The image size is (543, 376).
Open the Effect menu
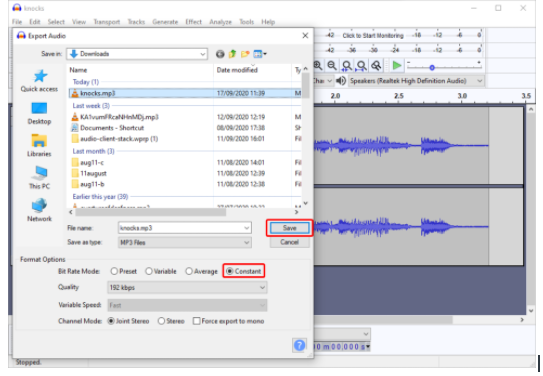tap(194, 22)
